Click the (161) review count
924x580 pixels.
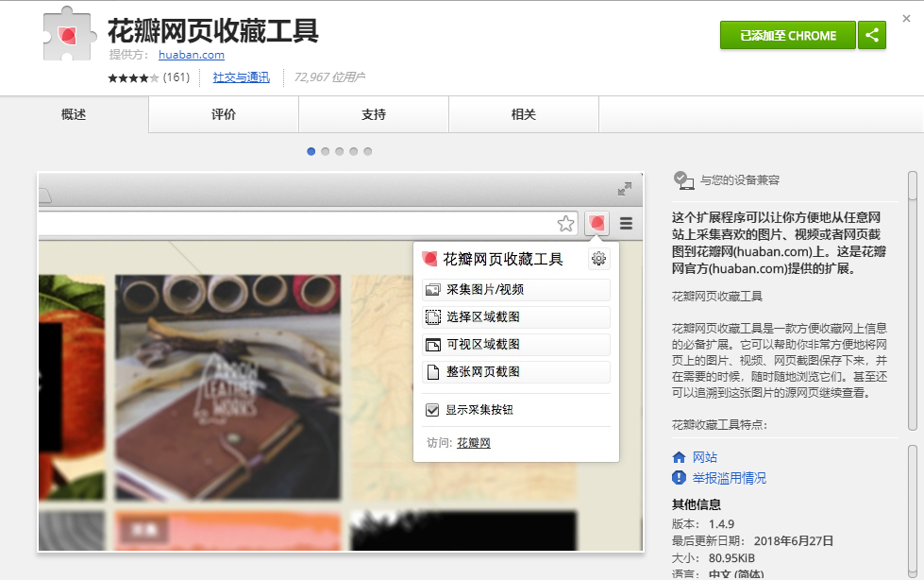click(176, 77)
